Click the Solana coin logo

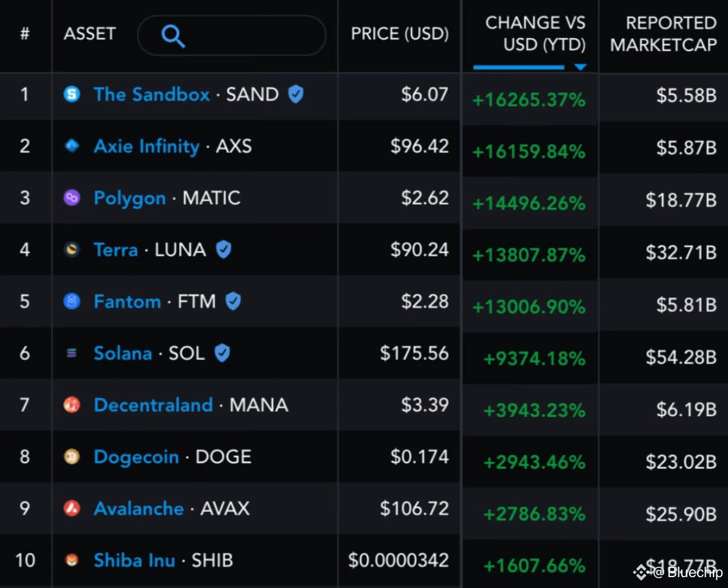pos(72,353)
